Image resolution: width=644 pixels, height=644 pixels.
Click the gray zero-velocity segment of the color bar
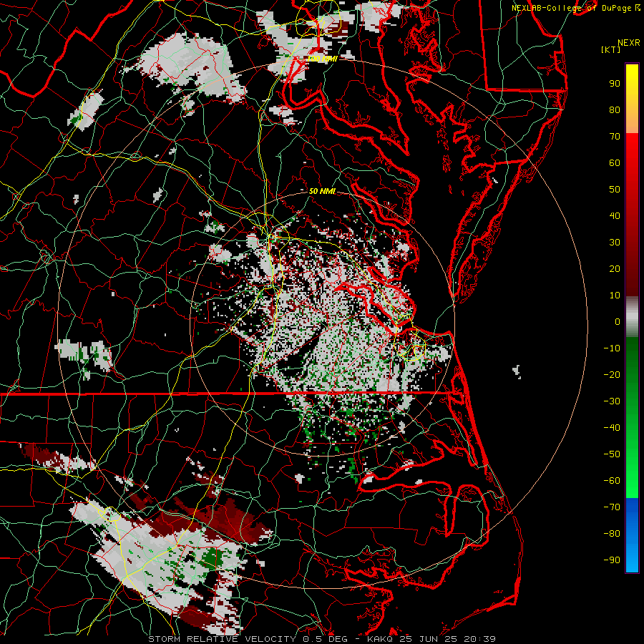(x=632, y=317)
